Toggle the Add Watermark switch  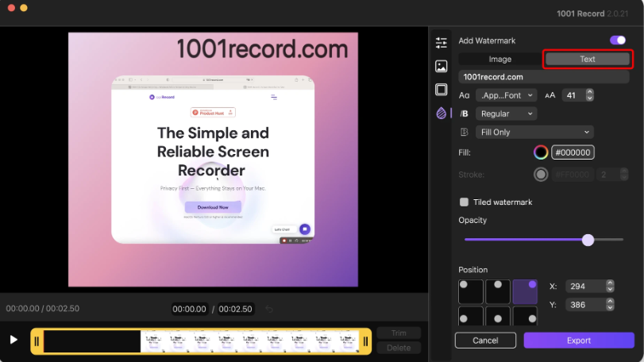pos(617,40)
